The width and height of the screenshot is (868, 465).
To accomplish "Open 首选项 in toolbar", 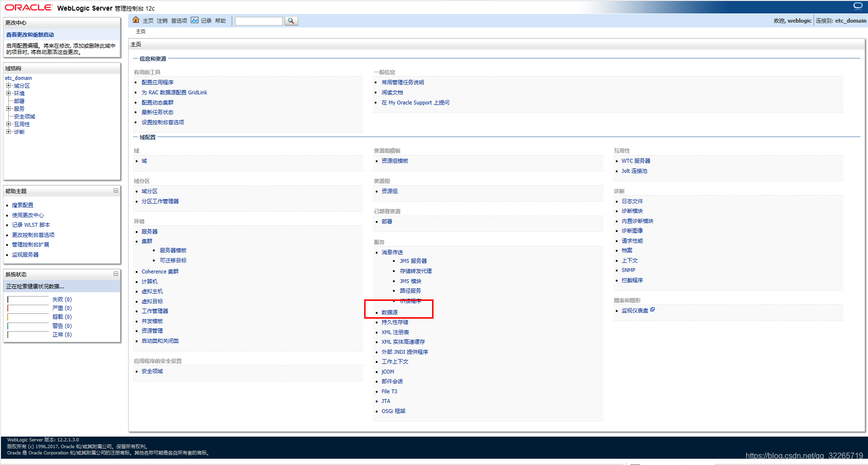I will pos(179,21).
